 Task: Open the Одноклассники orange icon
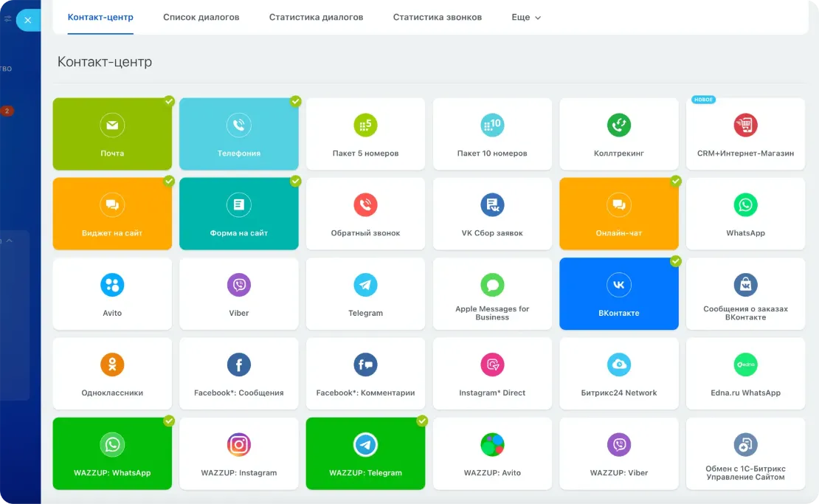(112, 365)
